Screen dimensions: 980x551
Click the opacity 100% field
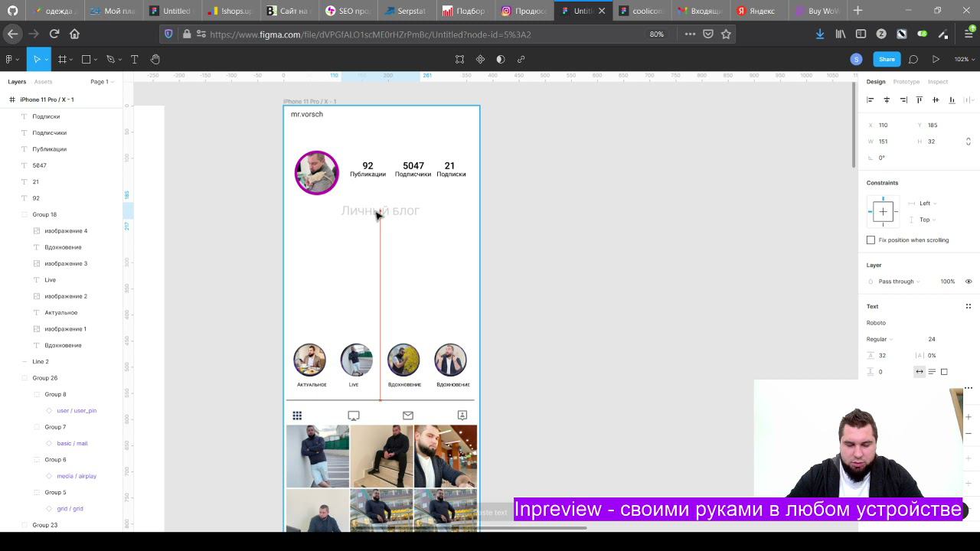click(948, 282)
